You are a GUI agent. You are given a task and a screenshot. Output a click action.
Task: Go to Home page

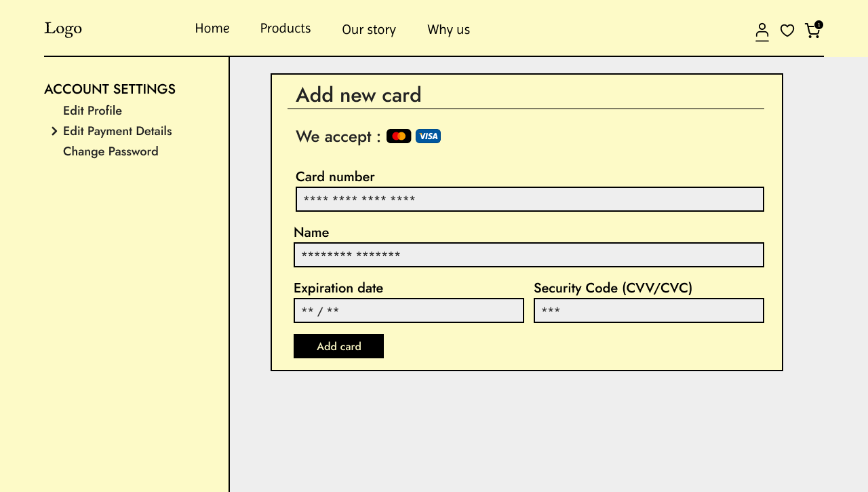point(212,29)
